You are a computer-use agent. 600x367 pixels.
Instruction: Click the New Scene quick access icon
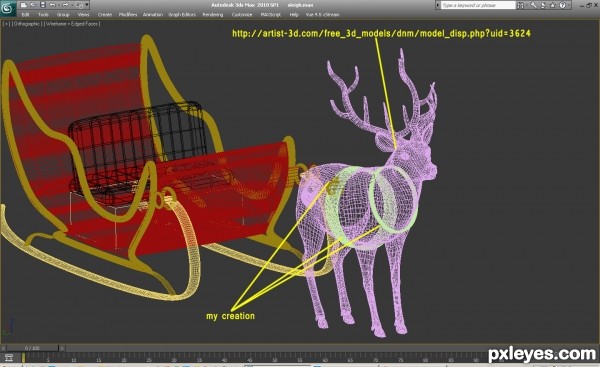click(24, 5)
